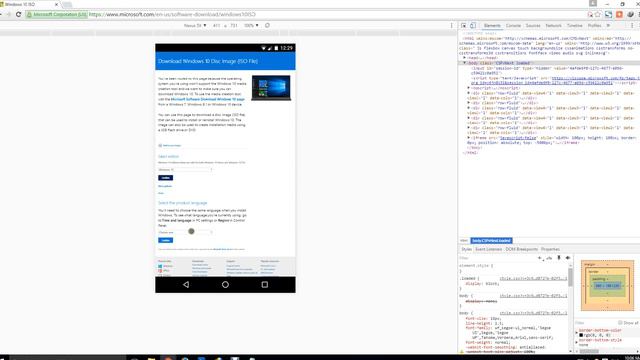Viewport: 640px width, 360px height.
Task: Select the DOM Breakpoints sidebar tab
Action: 521,249
